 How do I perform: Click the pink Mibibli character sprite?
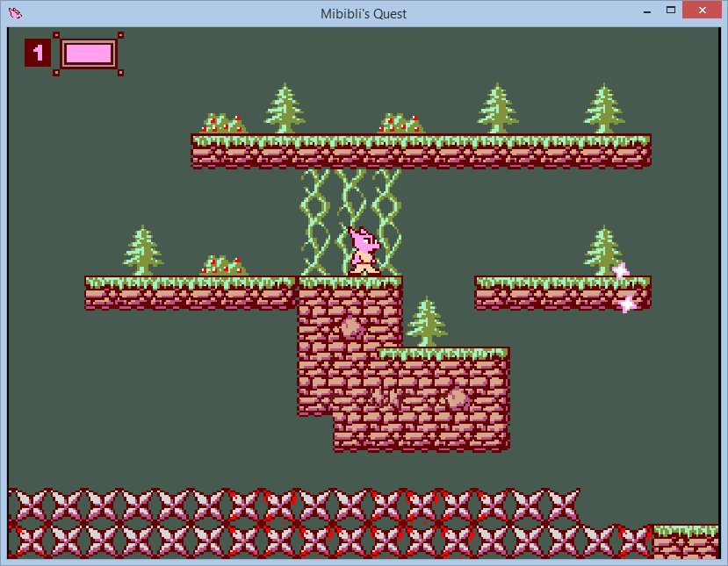(364, 251)
